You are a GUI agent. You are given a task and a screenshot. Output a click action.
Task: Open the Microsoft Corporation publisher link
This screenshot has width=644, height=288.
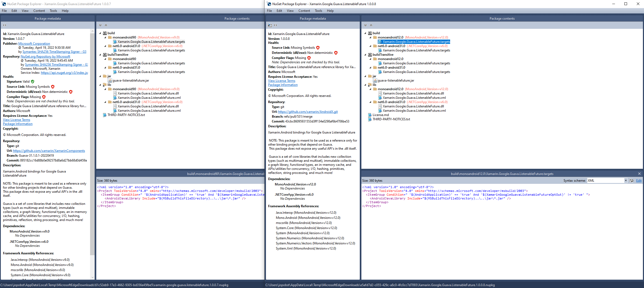point(34,44)
